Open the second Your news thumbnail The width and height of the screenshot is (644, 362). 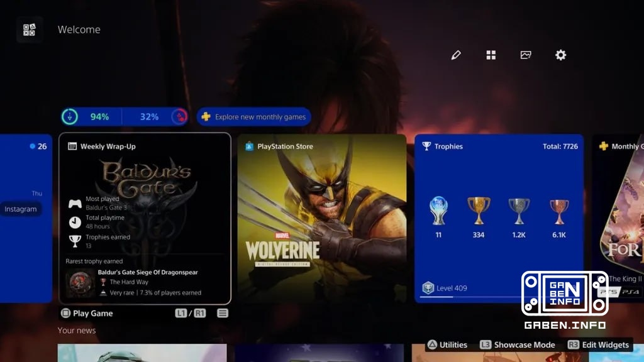(319, 353)
